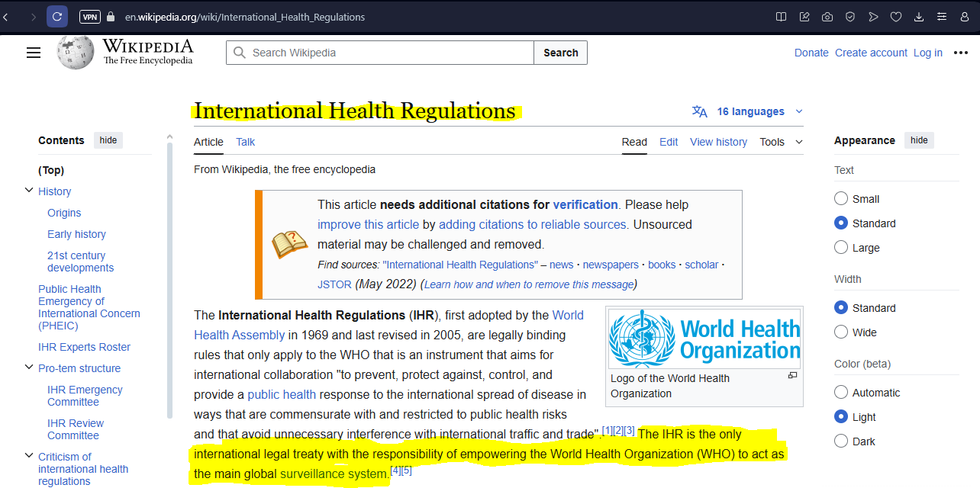Viewport: 980px width, 488px height.
Task: Click the question-book citation notice icon
Action: (290, 244)
